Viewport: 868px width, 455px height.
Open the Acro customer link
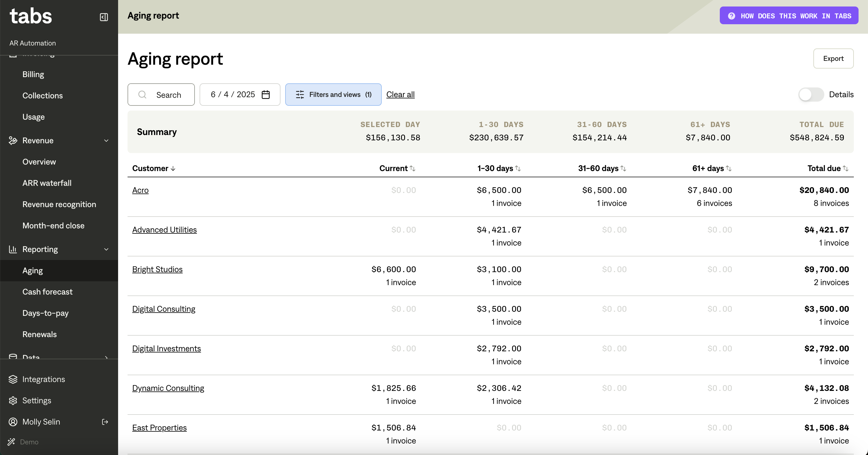click(x=140, y=190)
